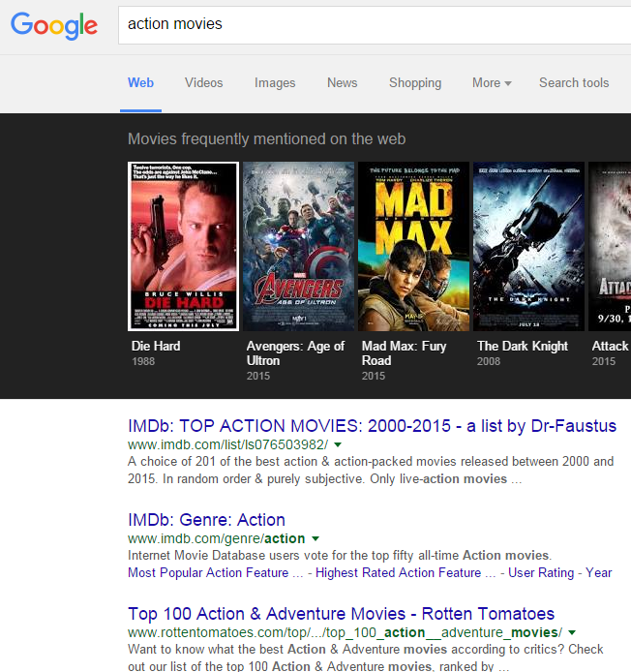The image size is (631, 672).
Task: Click the partially visible Attack movie poster
Action: tap(610, 246)
